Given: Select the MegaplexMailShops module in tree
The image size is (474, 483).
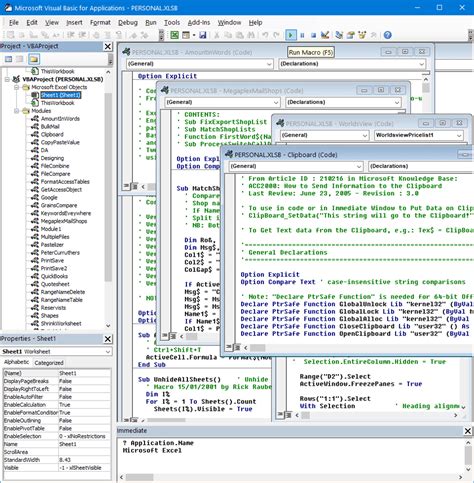Looking at the screenshot, I should [x=64, y=221].
